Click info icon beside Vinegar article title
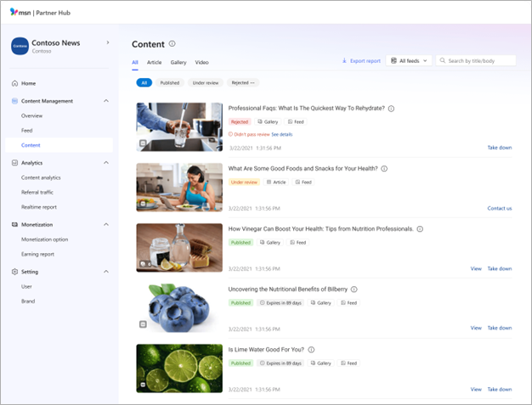This screenshot has width=532, height=405. (x=420, y=229)
